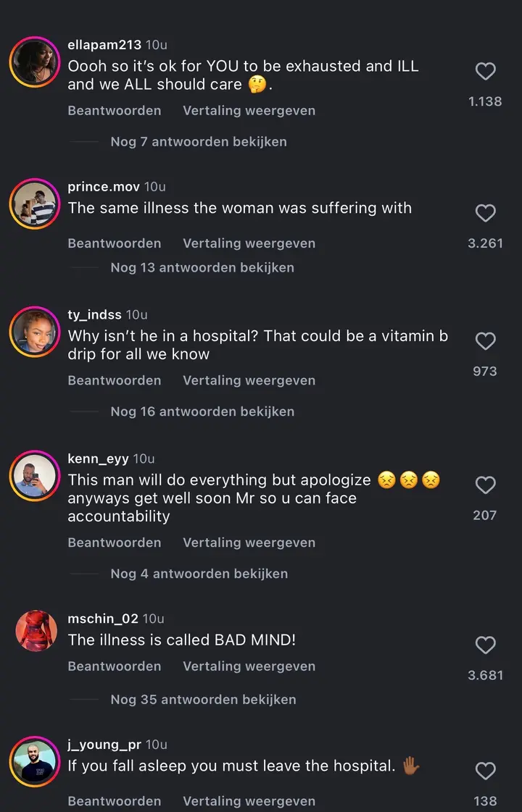Reply to ellapam213 via Beantwoorden
Screen dimensions: 522x812
tap(114, 110)
